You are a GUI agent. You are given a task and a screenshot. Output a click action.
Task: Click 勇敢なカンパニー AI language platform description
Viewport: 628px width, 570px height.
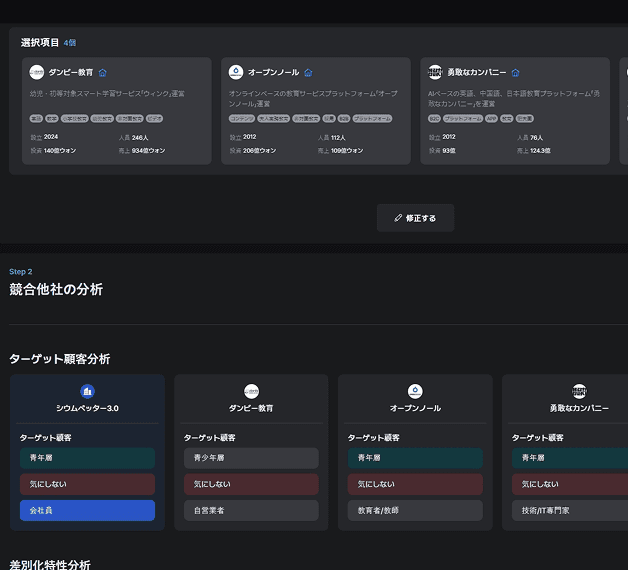click(x=514, y=99)
